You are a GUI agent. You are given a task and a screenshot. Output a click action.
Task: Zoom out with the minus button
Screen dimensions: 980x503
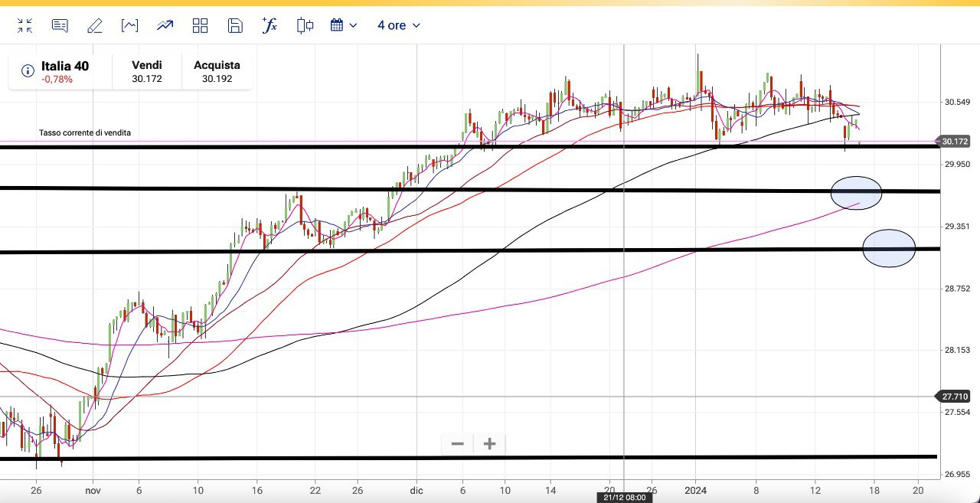[x=458, y=444]
